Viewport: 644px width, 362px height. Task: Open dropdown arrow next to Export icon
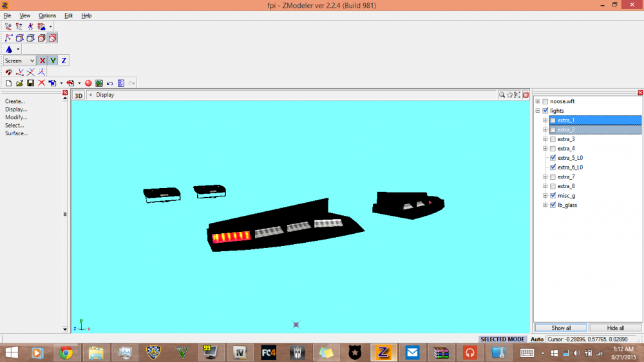[x=79, y=83]
